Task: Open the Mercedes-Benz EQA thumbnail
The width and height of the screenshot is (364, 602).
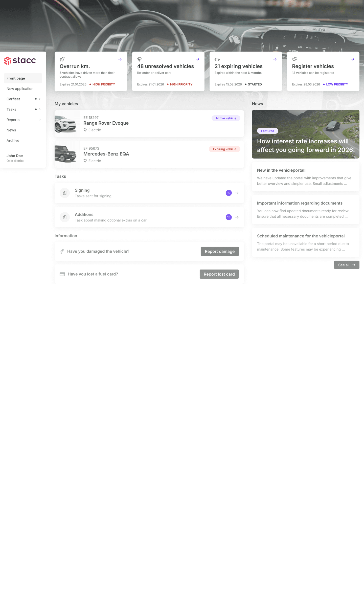Action: click(67, 154)
